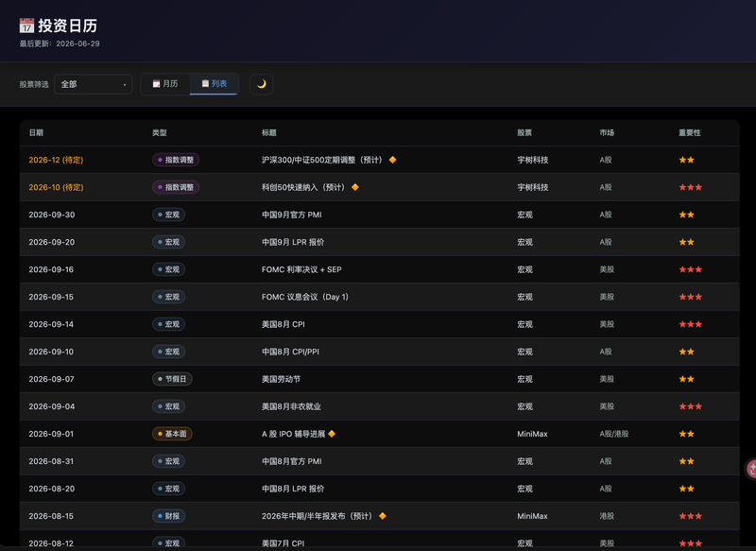Click the MiniMax stock name on 2026-09-01
The image size is (756, 551).
(x=532, y=434)
